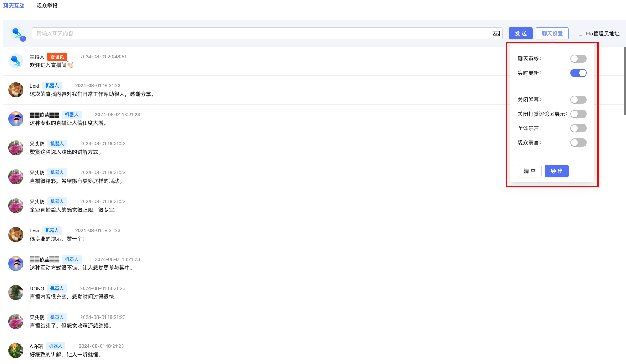This screenshot has width=626, height=364.
Task: Toggle 关闭弹幕 on
Action: [x=578, y=100]
